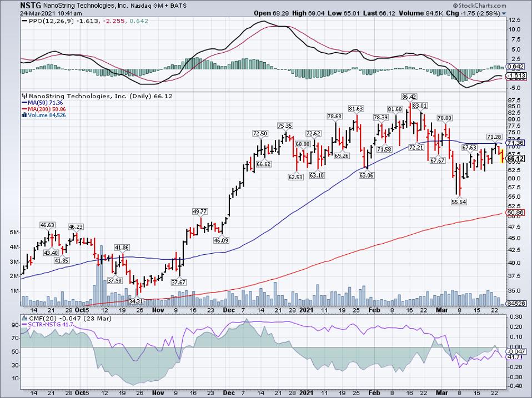This screenshot has height=398, width=532.
Task: Click the 78.00 price label
Action: [x=444, y=118]
